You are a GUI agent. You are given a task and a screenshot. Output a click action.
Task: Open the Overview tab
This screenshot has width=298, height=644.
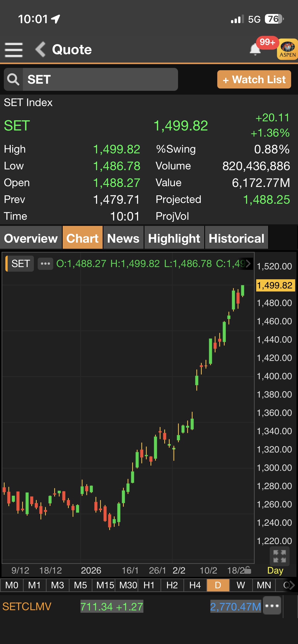tap(31, 238)
